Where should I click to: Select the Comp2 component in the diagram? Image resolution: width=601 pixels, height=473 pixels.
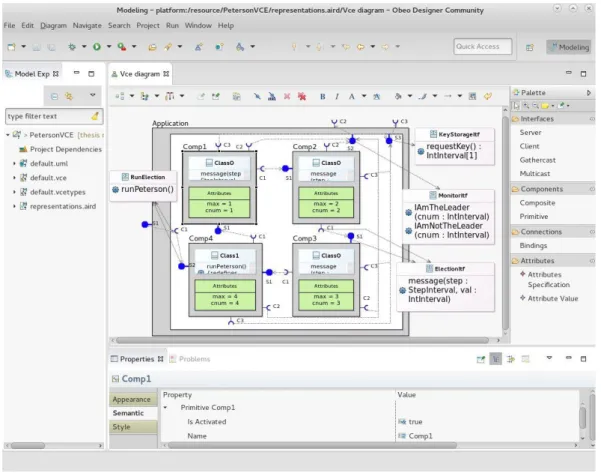[326, 188]
